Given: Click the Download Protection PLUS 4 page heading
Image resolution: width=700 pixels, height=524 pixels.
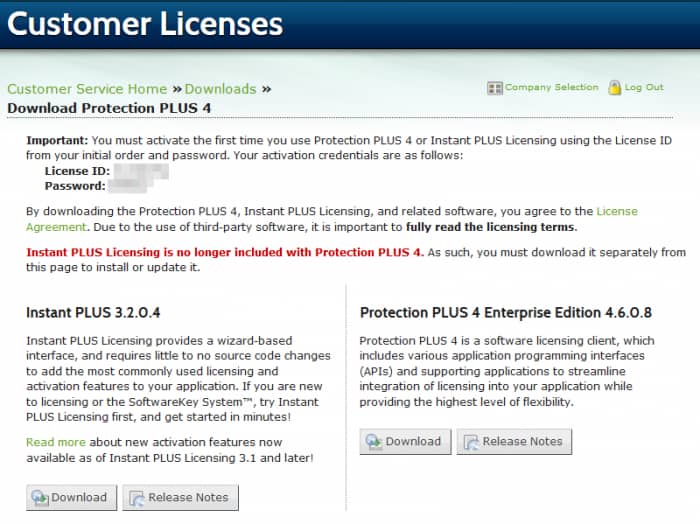Looking at the screenshot, I should pos(109,108).
